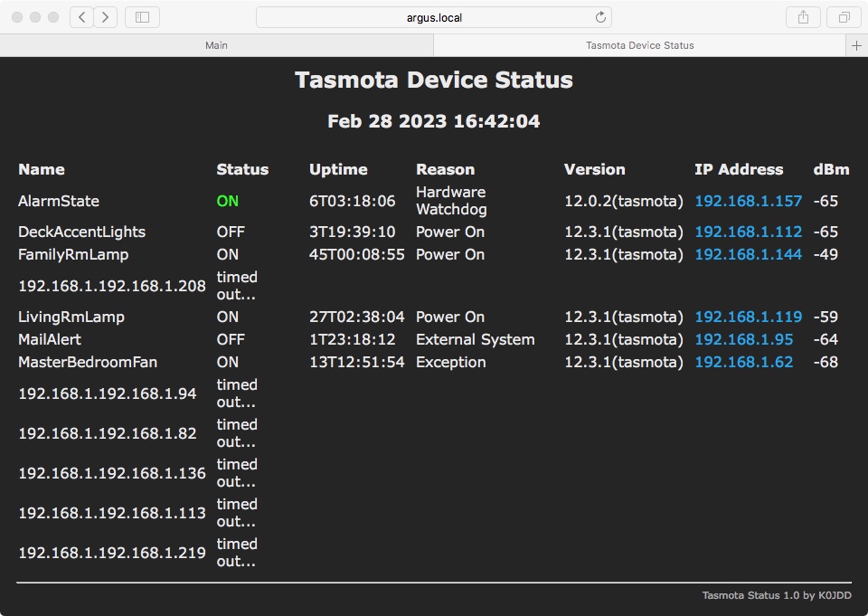The width and height of the screenshot is (868, 616).
Task: Click the green ON status of AlarmState
Action: coord(228,201)
